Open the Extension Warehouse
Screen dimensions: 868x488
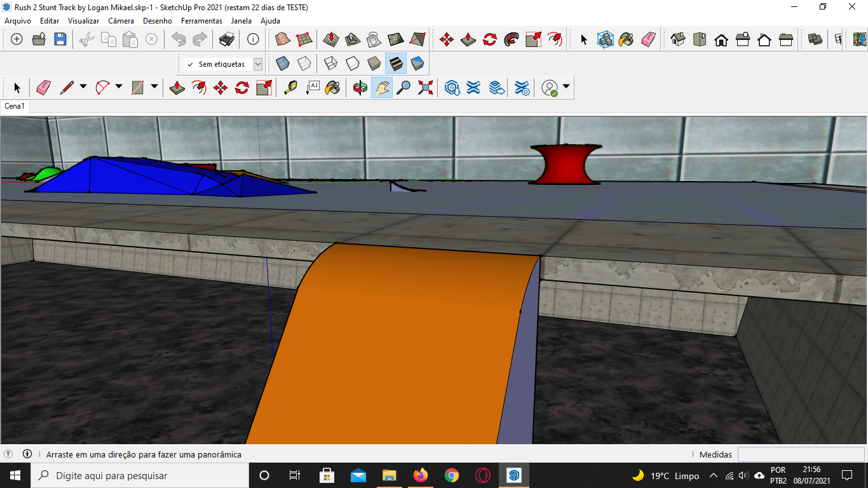pos(473,88)
